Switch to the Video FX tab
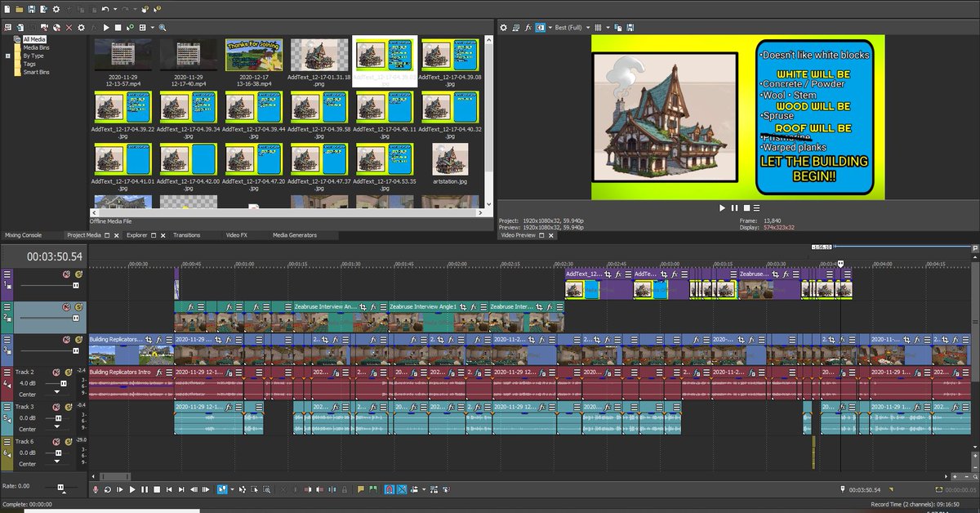Image resolution: width=980 pixels, height=513 pixels. 236,235
